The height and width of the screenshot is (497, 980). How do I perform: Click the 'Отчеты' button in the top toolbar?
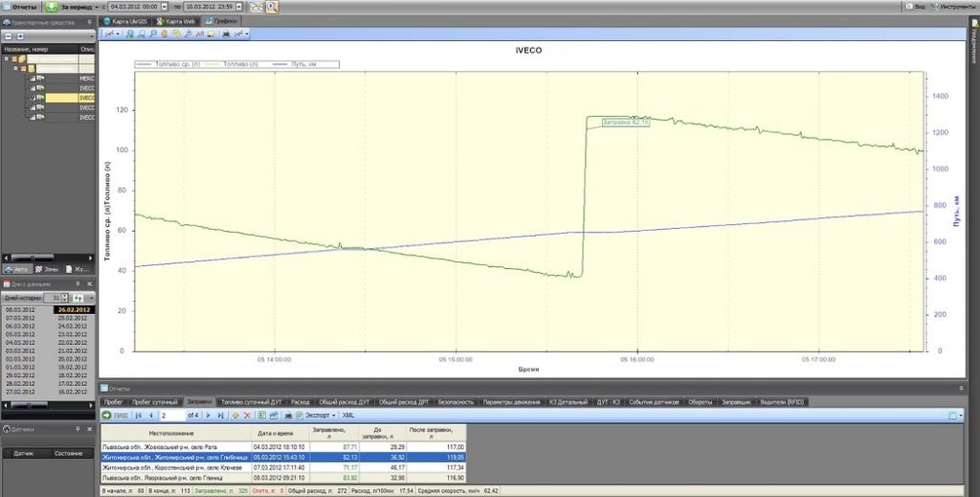tap(21, 7)
